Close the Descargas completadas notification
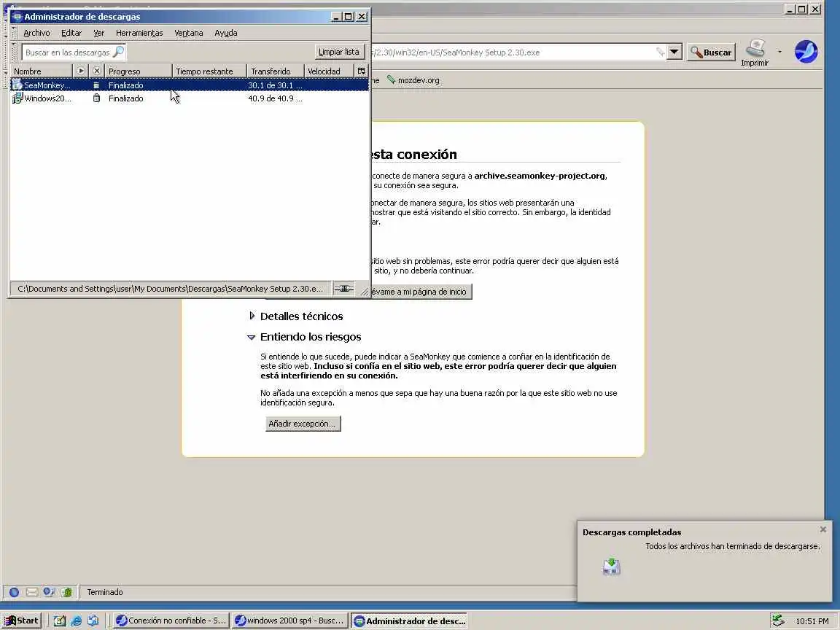Image resolution: width=840 pixels, height=630 pixels. coord(822,529)
